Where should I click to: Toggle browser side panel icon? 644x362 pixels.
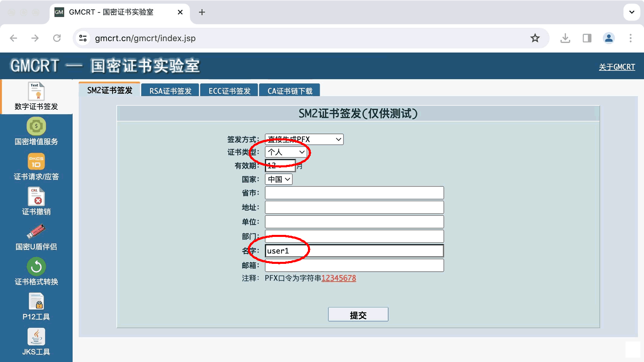coord(587,38)
